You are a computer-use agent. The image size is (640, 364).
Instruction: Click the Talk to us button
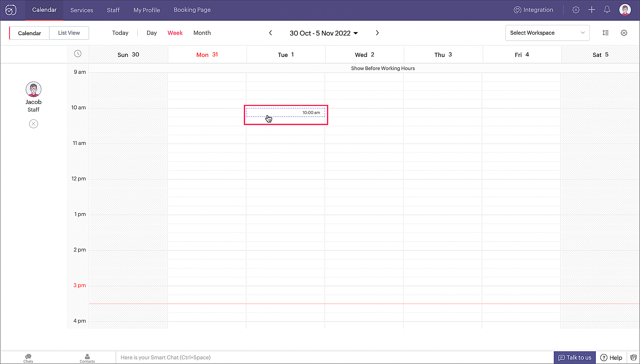[x=574, y=358]
